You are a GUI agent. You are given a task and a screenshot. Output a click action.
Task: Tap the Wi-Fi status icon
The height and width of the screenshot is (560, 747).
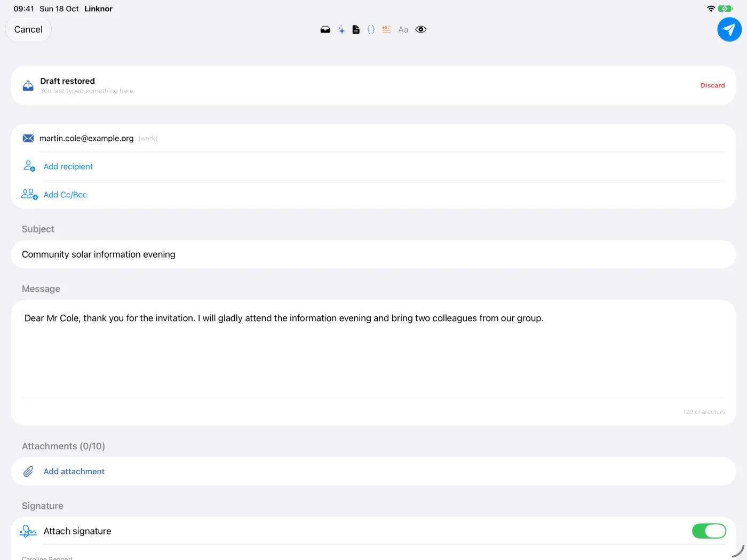click(711, 9)
